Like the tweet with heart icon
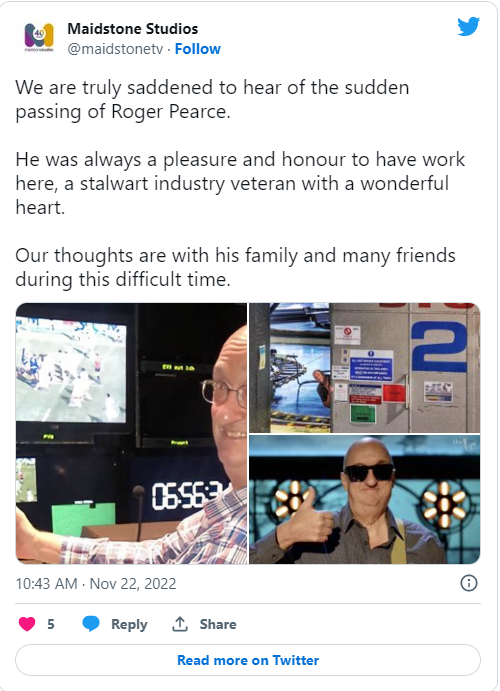This screenshot has height=691, width=500. coord(27,624)
